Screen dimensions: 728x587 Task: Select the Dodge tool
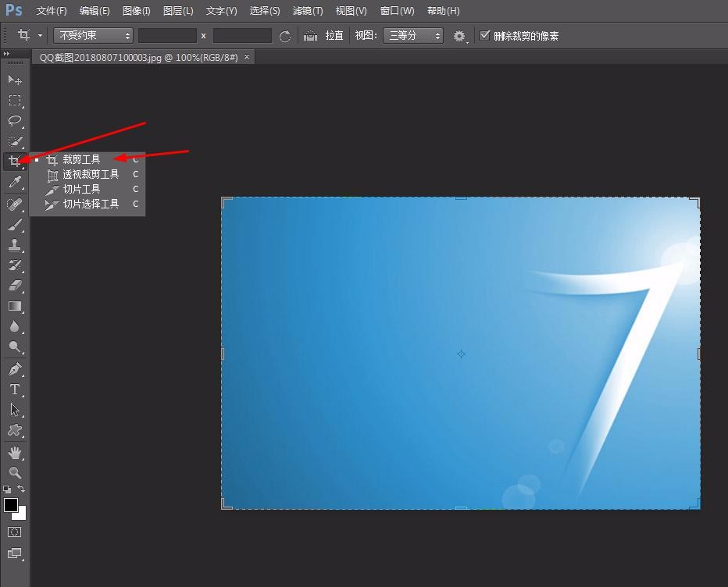pyautogui.click(x=14, y=347)
